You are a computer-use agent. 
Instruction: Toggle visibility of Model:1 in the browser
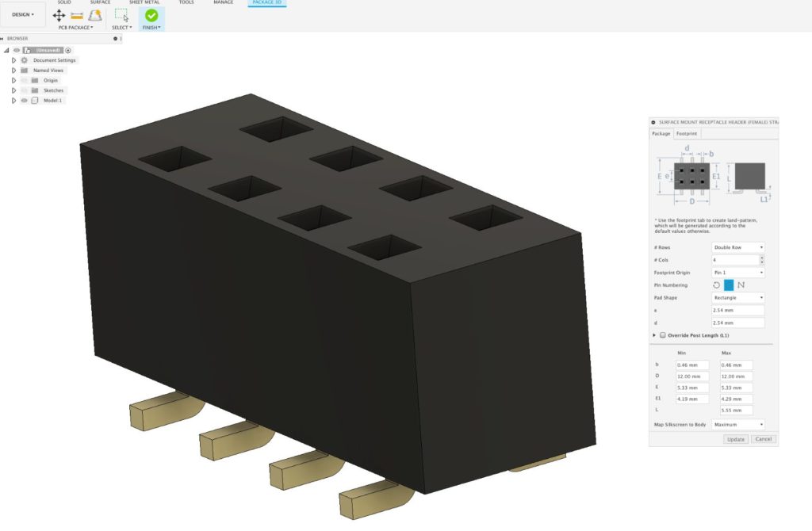point(25,100)
